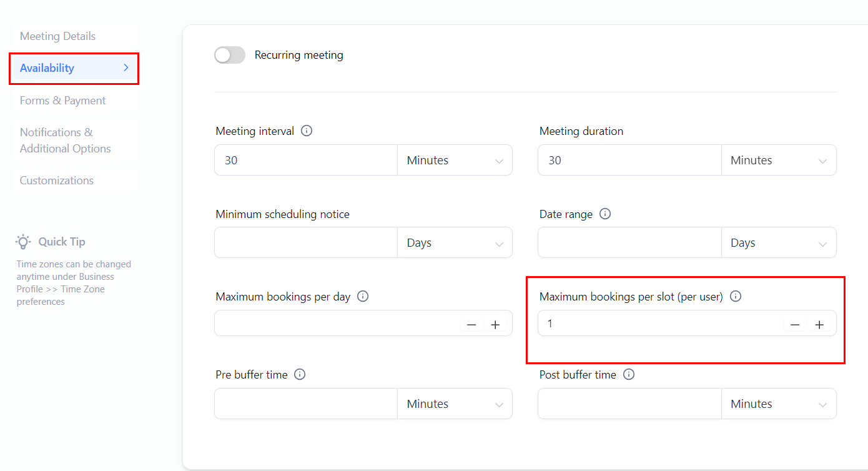The width and height of the screenshot is (868, 471).
Task: Go to the Meeting Details section
Action: [x=57, y=36]
